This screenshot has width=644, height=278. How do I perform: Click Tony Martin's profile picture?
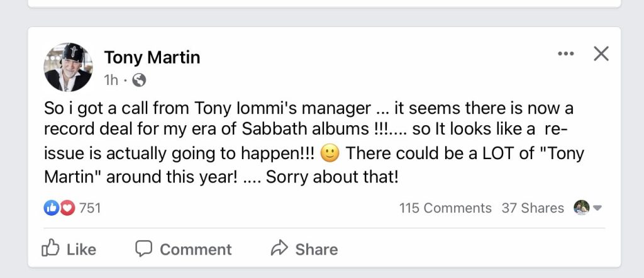coord(68,67)
